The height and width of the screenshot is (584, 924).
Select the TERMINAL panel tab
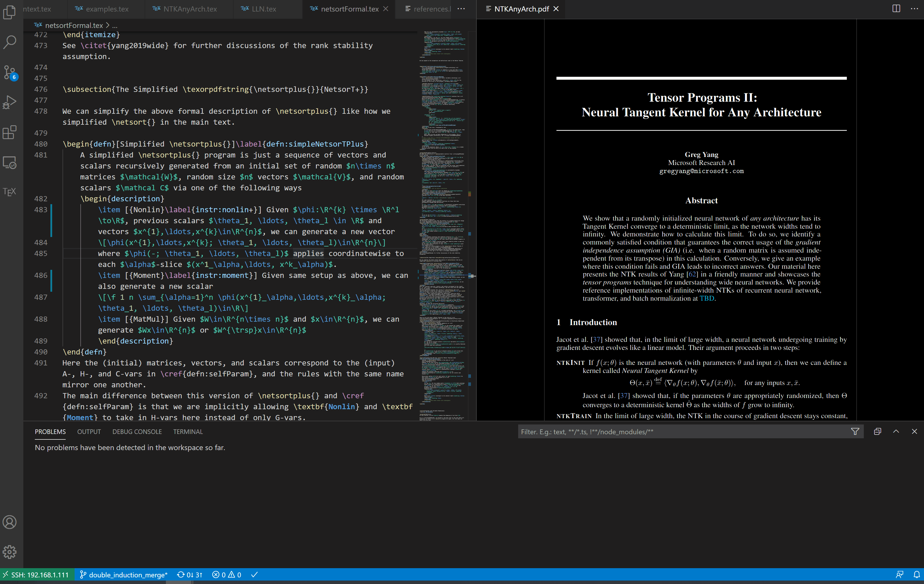click(x=188, y=432)
